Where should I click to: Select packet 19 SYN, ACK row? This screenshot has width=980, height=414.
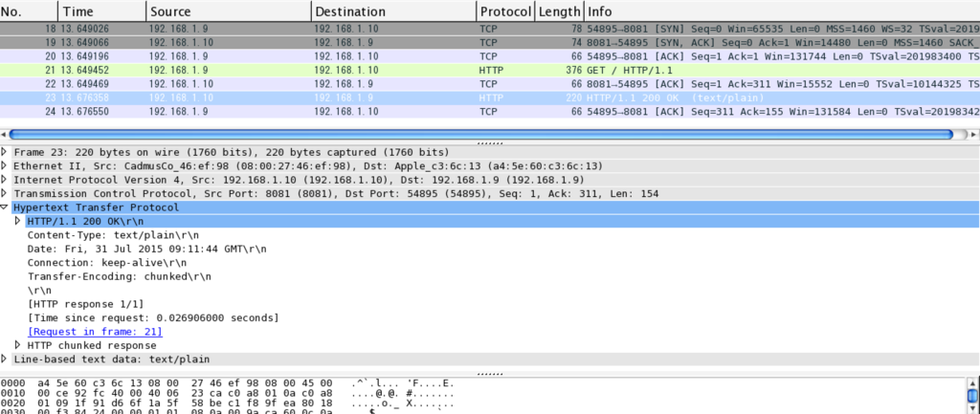click(x=490, y=42)
